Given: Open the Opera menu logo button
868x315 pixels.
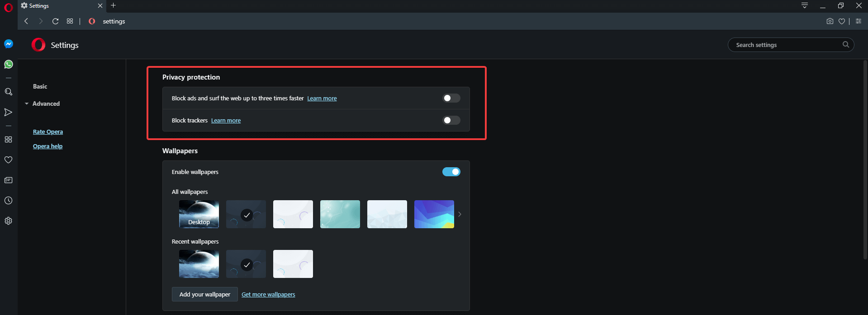Looking at the screenshot, I should 8,8.
